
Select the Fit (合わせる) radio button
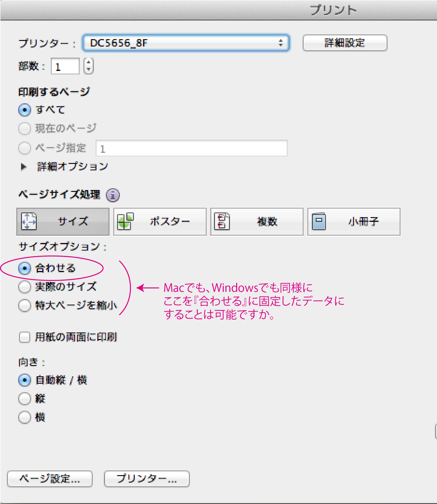25,268
